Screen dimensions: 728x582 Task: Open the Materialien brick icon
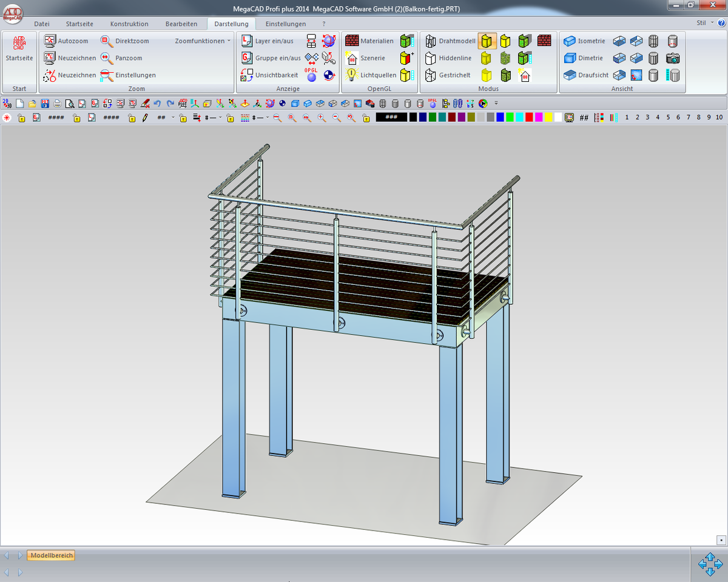[352, 41]
